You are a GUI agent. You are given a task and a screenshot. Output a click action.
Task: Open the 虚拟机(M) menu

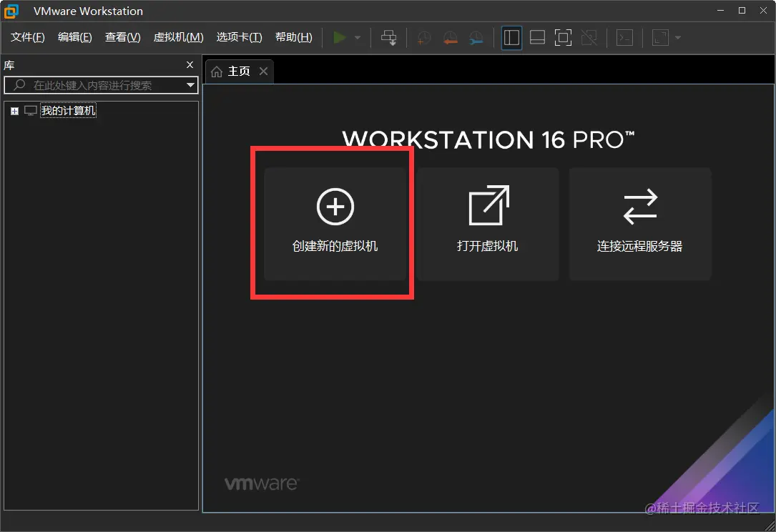[x=178, y=38]
